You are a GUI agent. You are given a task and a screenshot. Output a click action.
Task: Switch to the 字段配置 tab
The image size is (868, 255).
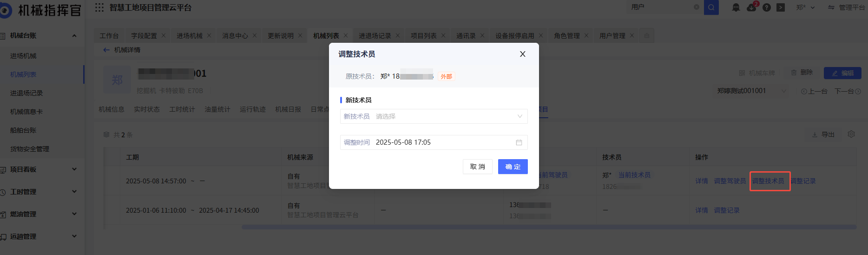(x=144, y=36)
